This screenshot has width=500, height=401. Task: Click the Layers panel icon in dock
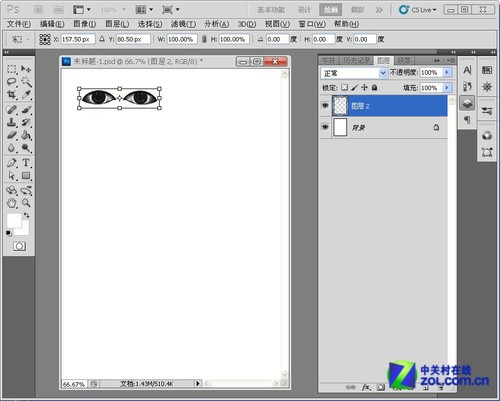coord(467,103)
